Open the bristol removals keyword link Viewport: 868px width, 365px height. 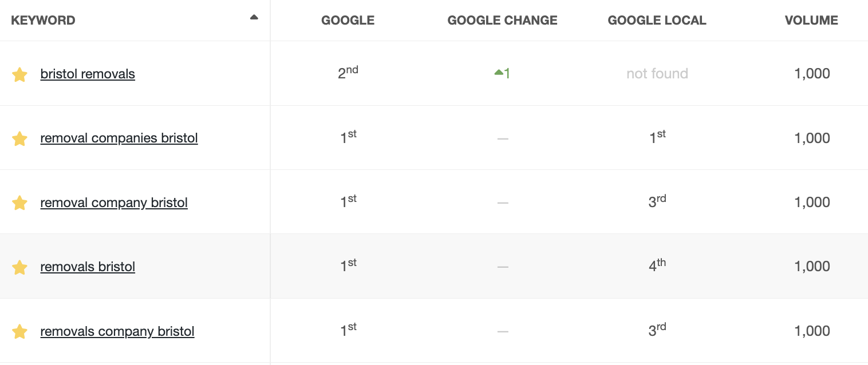tap(88, 74)
